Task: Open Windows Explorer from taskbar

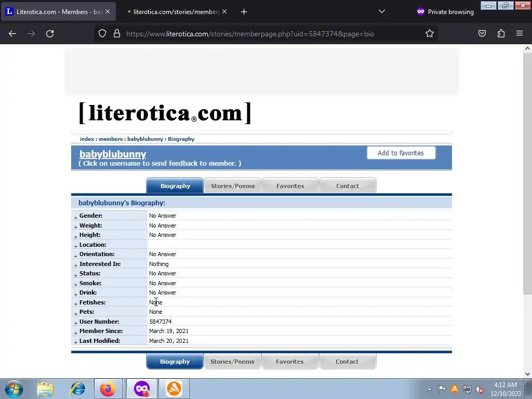Action: [45, 389]
